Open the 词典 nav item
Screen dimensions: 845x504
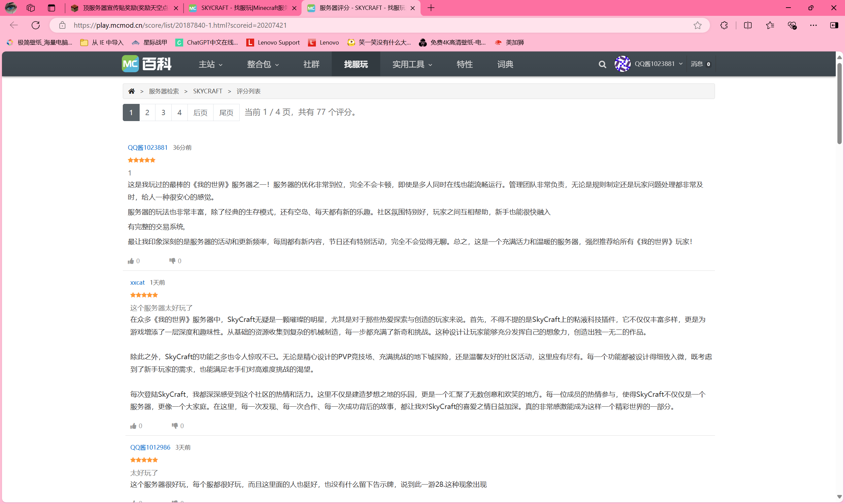(x=505, y=64)
